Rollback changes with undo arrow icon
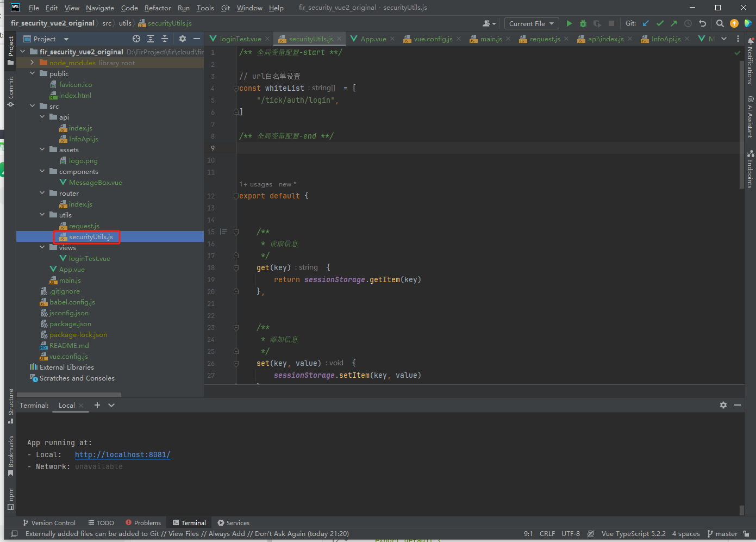 pos(702,23)
